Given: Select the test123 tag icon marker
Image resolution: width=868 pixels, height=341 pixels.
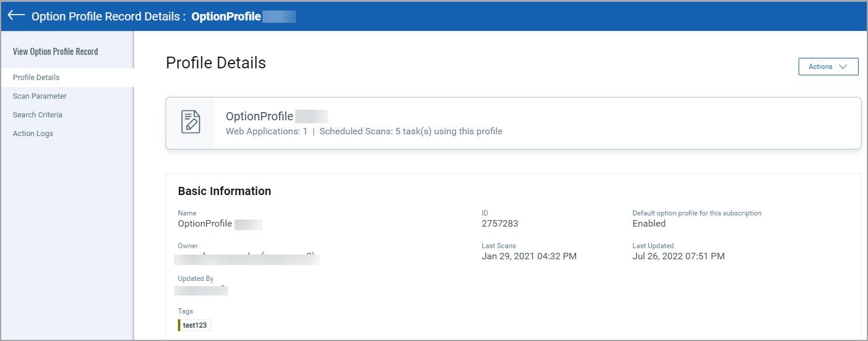Looking at the screenshot, I should pyautogui.click(x=179, y=325).
